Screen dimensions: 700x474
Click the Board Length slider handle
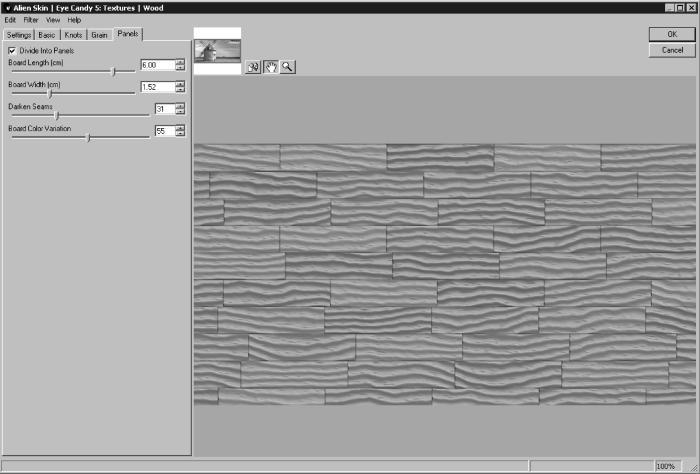point(113,71)
